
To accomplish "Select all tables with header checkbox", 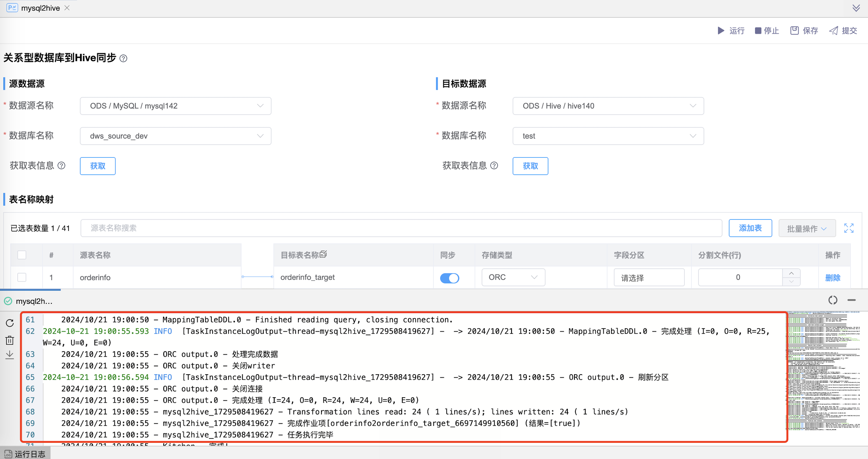I will coord(21,255).
